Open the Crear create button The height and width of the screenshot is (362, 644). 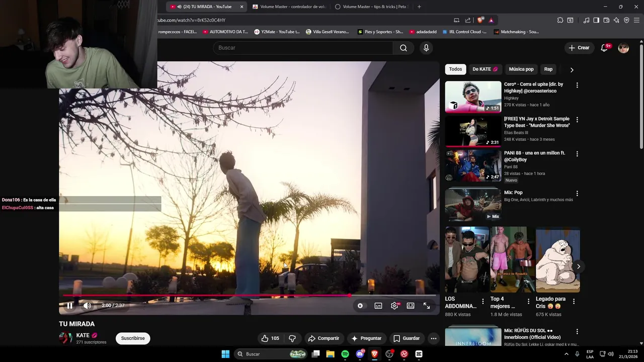[x=579, y=48]
